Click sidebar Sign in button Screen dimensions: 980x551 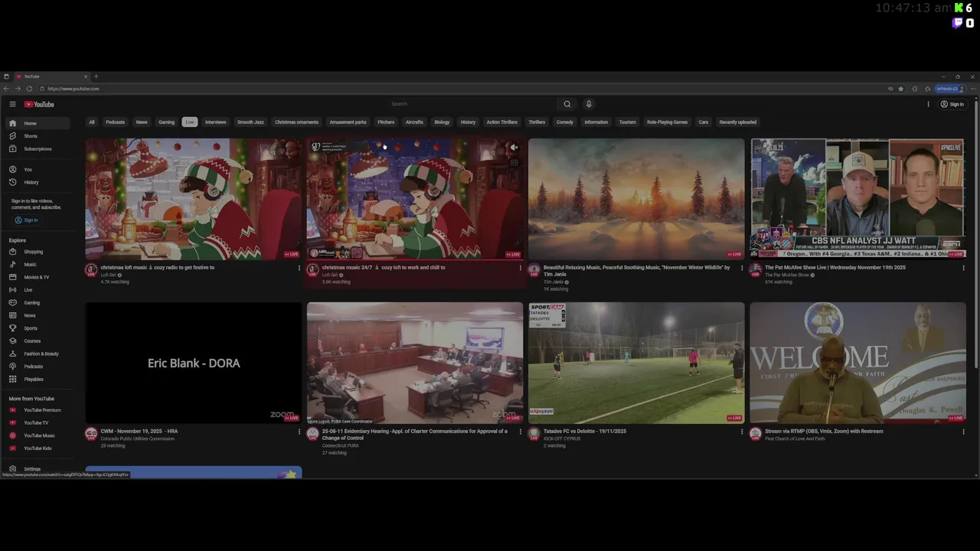pyautogui.click(x=26, y=220)
